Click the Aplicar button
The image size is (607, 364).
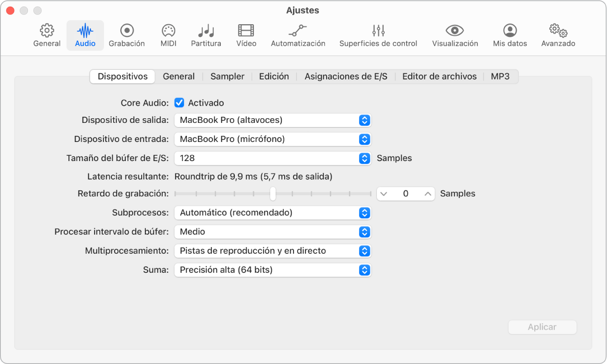(x=542, y=327)
